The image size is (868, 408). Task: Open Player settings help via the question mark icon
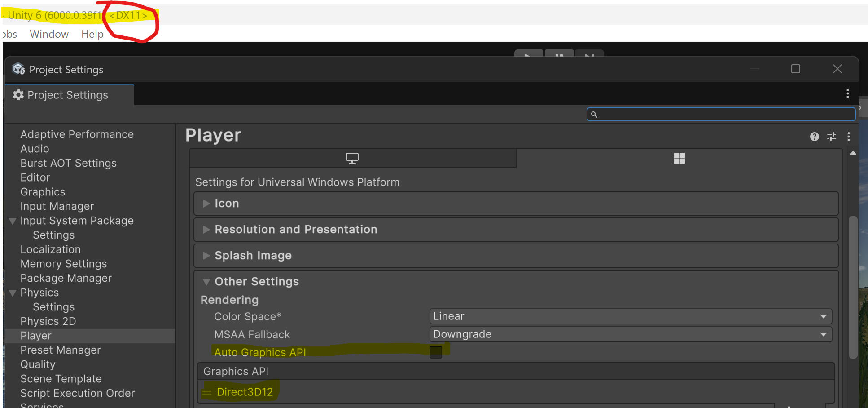pyautogui.click(x=814, y=137)
